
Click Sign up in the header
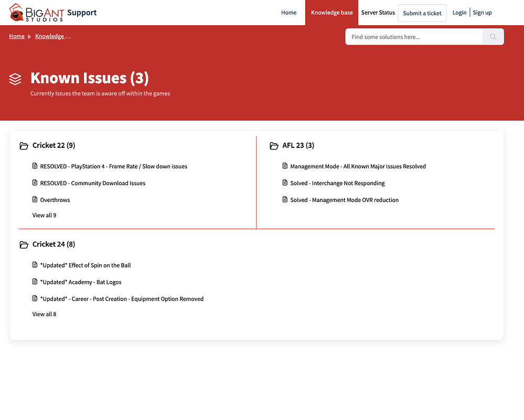pos(482,13)
